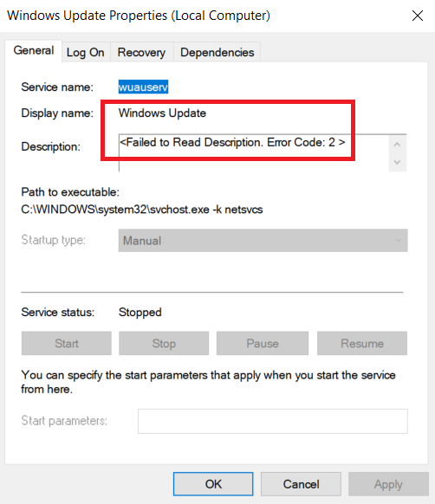Click the Windows Update display name text
Viewport: 435px width, 504px height.
162,113
